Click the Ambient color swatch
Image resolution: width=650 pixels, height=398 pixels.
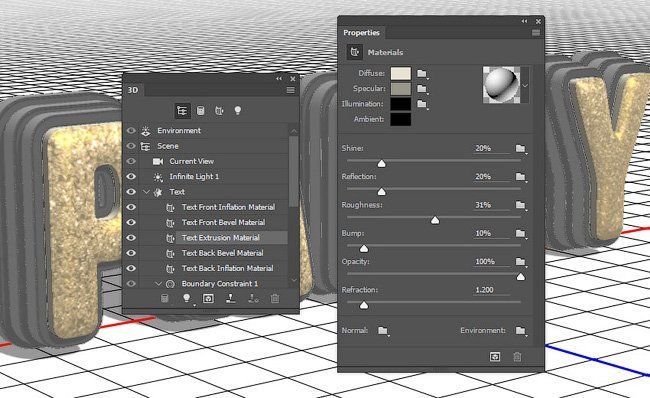(x=401, y=119)
